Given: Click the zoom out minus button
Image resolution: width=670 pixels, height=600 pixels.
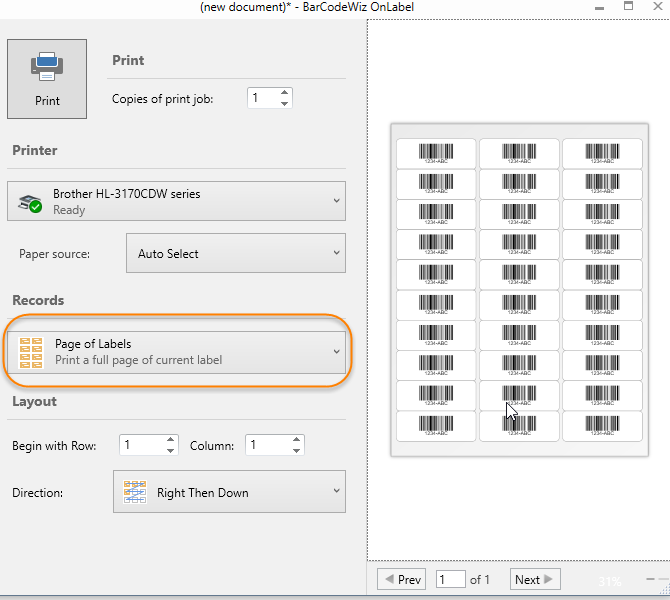Looking at the screenshot, I should point(650,579).
